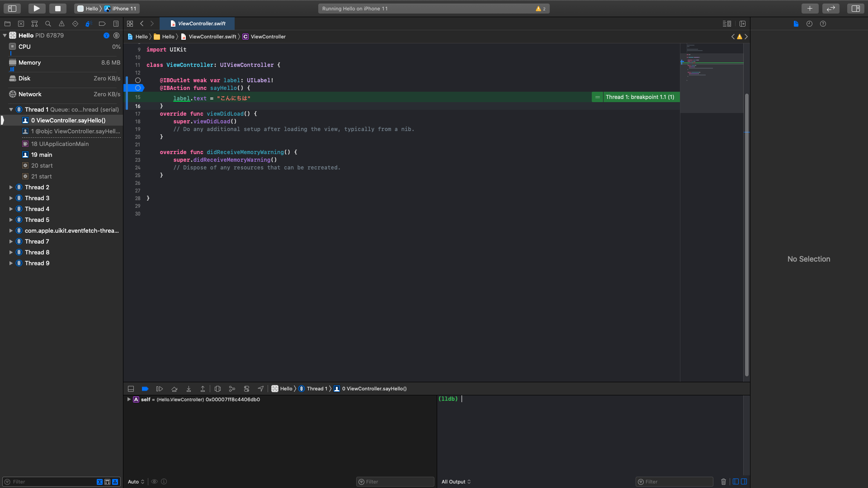This screenshot has width=868, height=488.
Task: Select stack frame 19 main
Action: point(61,155)
